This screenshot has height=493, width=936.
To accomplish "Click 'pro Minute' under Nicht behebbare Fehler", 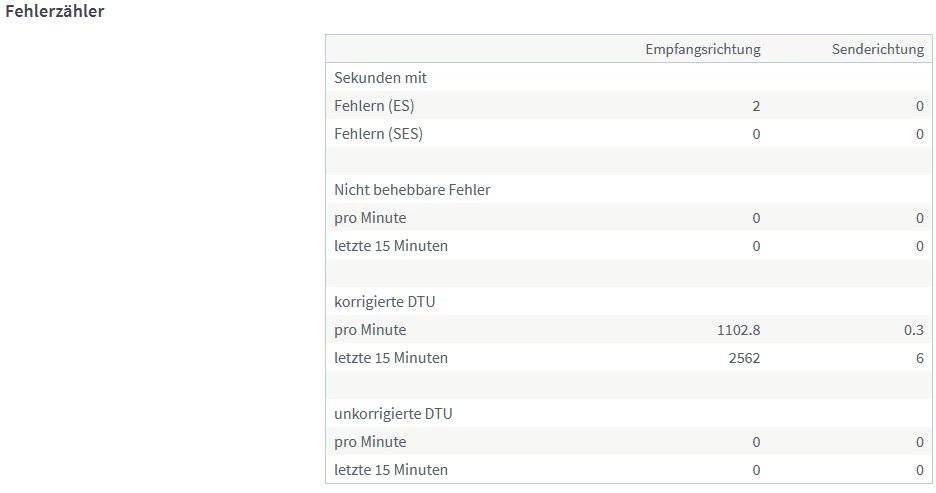I will click(370, 218).
